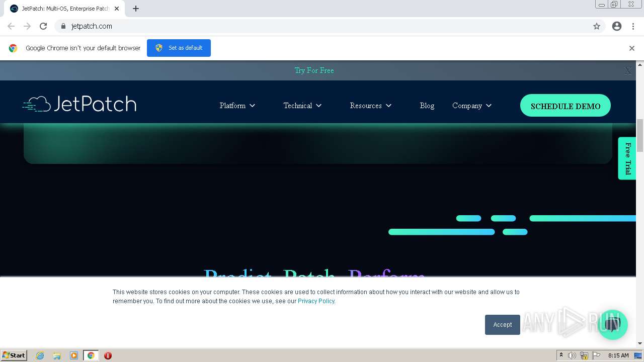This screenshot has height=362, width=644.
Task: Show hidden tray icons arrow
Action: pos(561,355)
